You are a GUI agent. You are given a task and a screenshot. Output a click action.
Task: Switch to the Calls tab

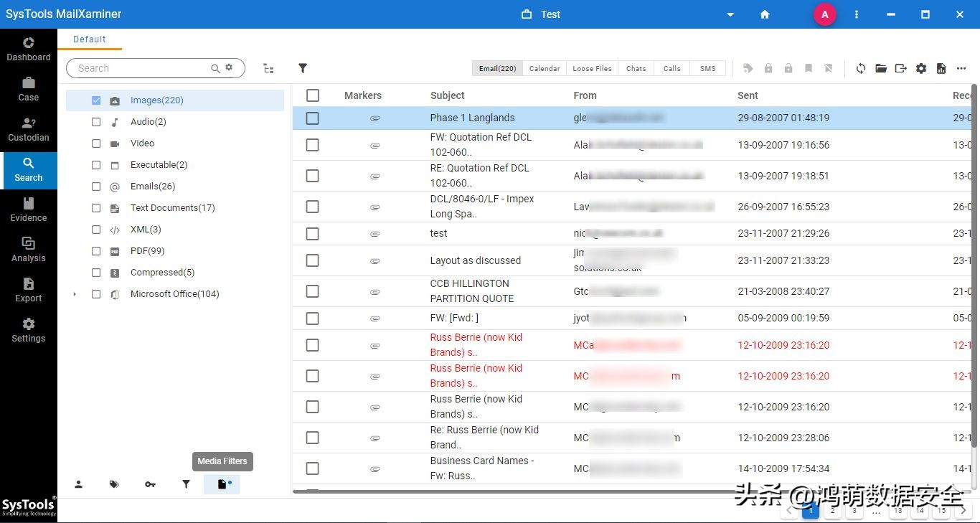[x=672, y=68]
